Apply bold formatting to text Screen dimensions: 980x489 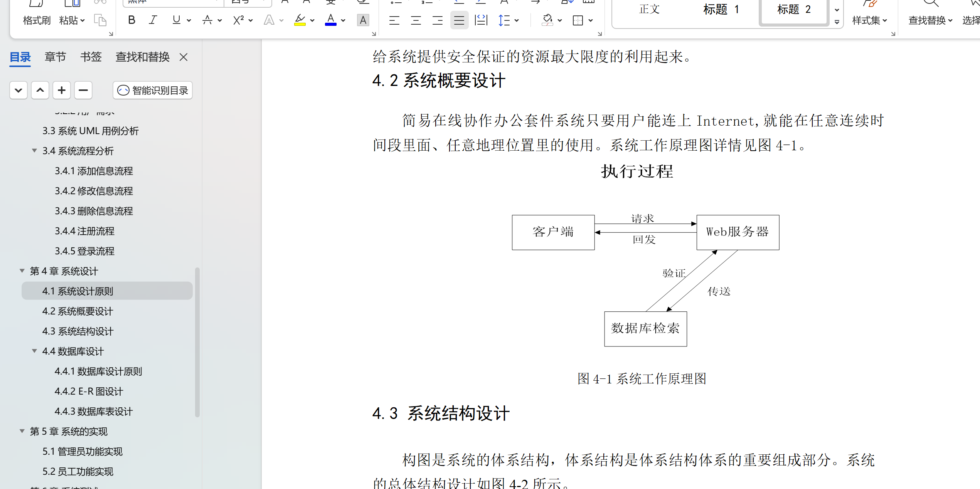coord(131,20)
